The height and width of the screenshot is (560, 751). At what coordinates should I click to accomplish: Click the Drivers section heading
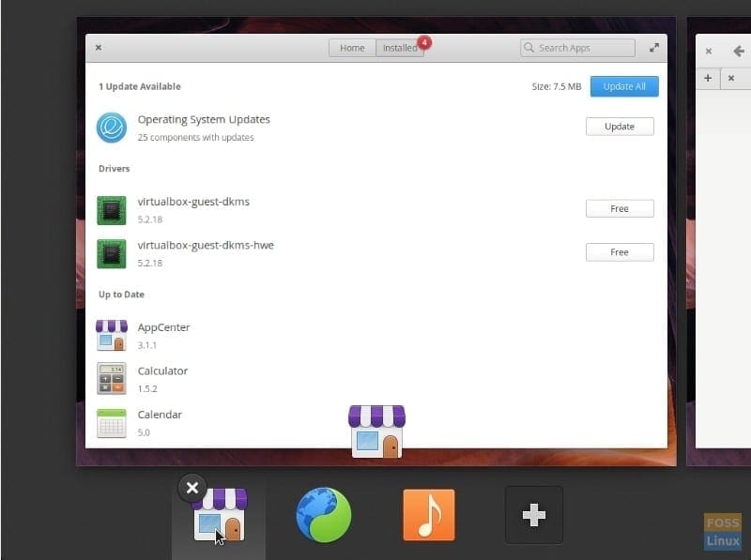(114, 169)
